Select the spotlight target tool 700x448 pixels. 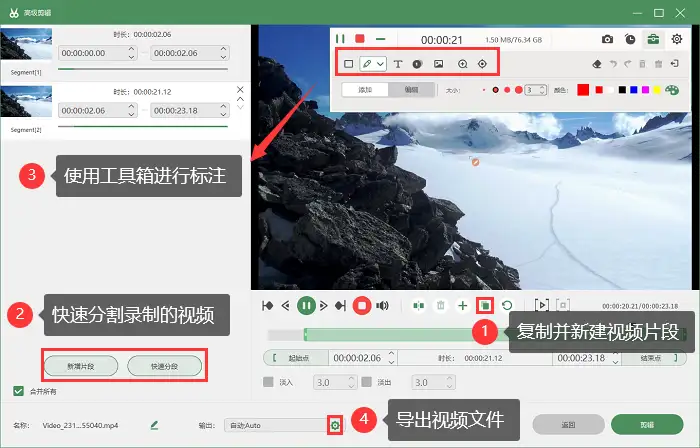tap(482, 64)
